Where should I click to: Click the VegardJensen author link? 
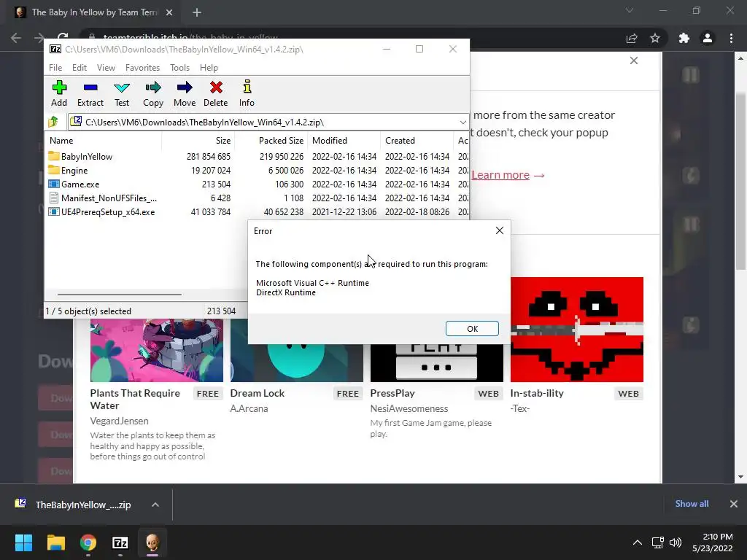pos(119,421)
